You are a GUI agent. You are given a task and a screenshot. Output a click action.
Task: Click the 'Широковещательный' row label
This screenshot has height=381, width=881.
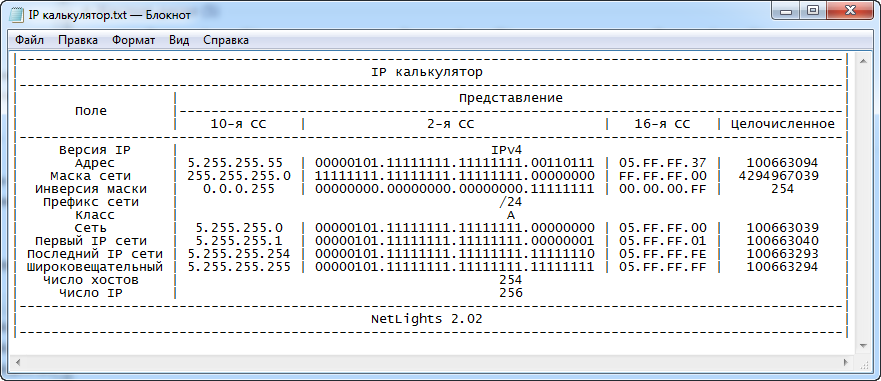point(94,266)
